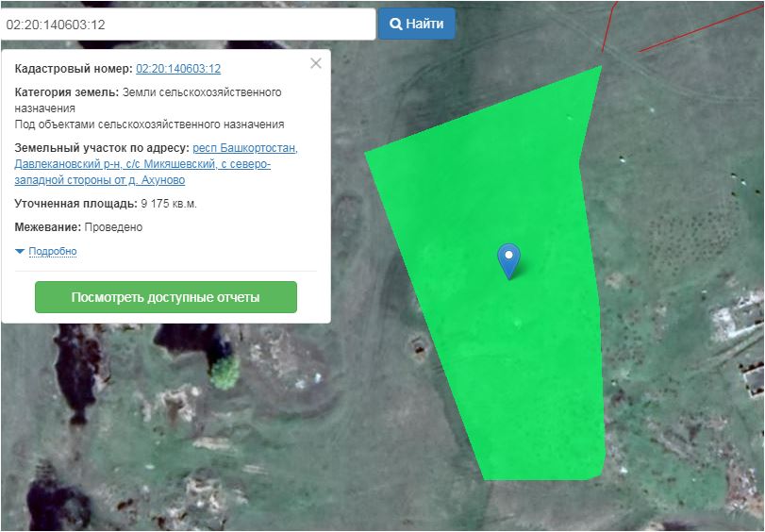Click Посмотреть доступные отчеты green button
The height and width of the screenshot is (532, 765).
(x=166, y=297)
